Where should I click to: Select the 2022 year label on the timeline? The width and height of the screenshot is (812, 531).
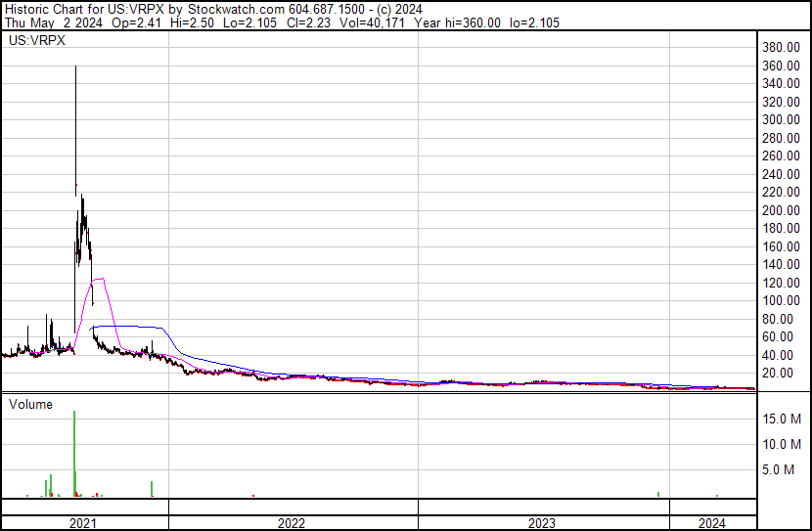[291, 523]
